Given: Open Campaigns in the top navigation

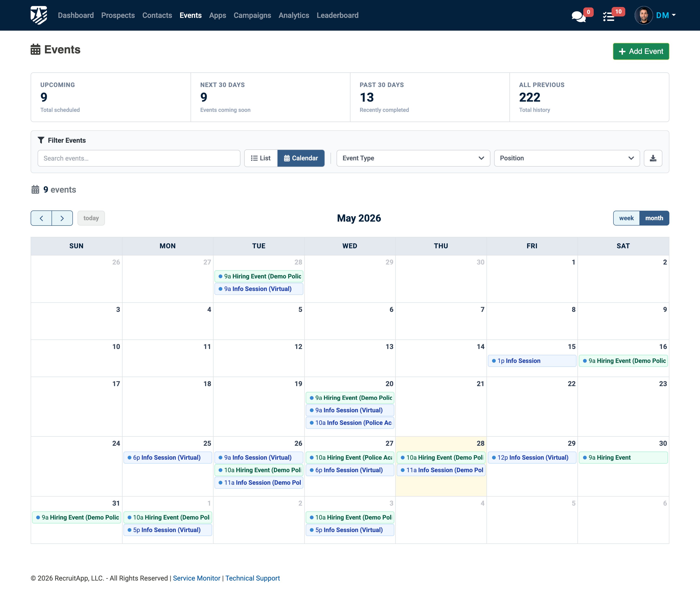Looking at the screenshot, I should pyautogui.click(x=252, y=15).
